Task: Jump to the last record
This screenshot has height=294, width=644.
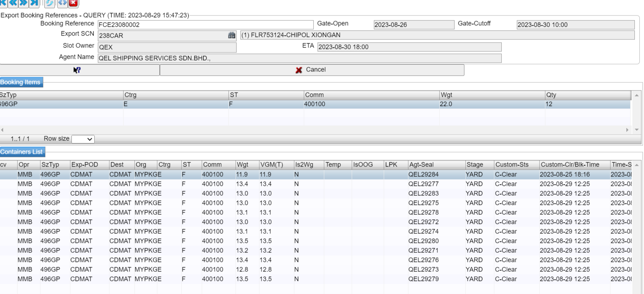Action: tap(34, 3)
